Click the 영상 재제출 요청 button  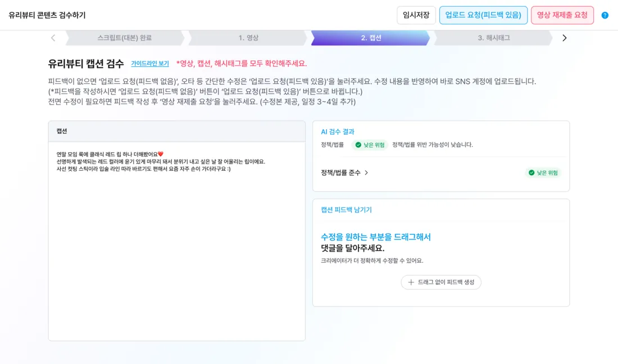562,15
